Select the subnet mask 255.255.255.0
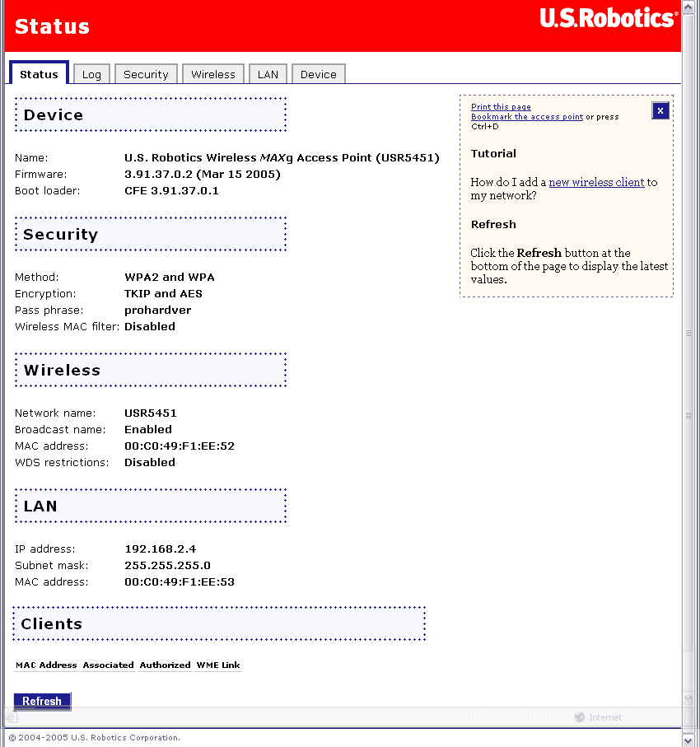700x747 pixels. point(167,566)
